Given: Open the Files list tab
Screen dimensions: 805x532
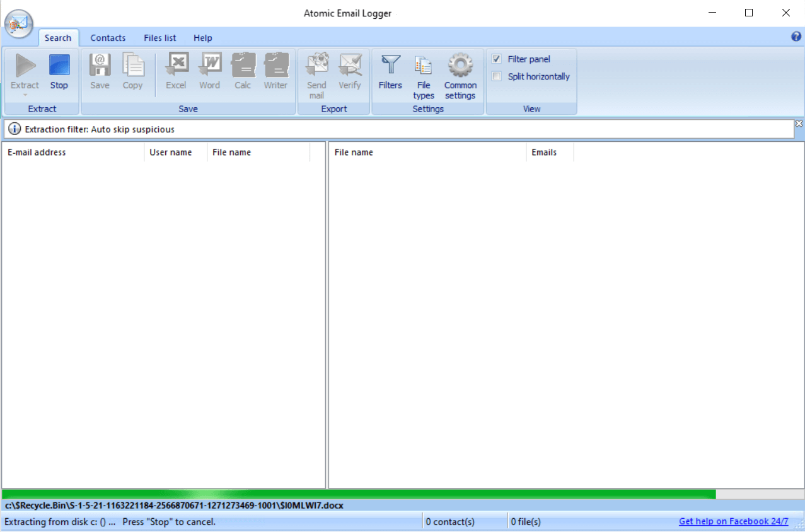Looking at the screenshot, I should pyautogui.click(x=160, y=38).
